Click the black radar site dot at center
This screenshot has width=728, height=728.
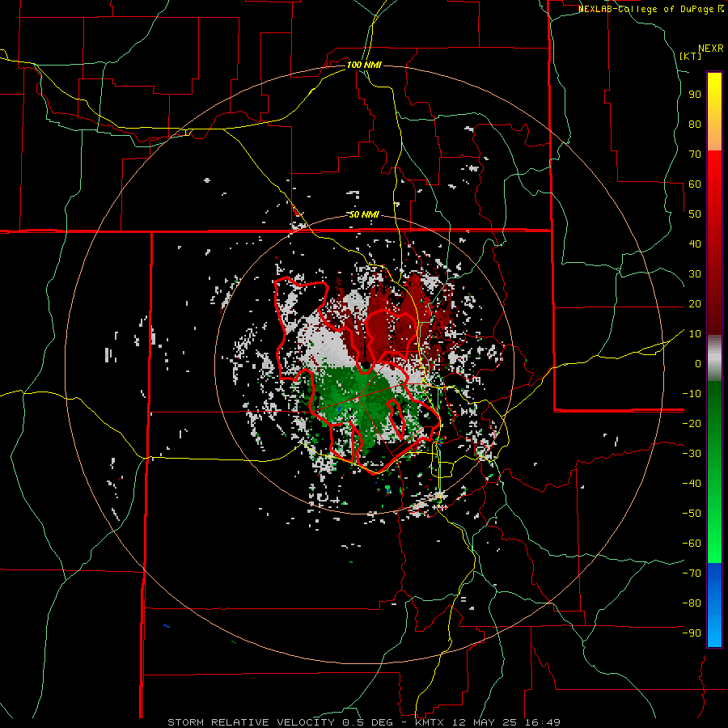coord(366,366)
